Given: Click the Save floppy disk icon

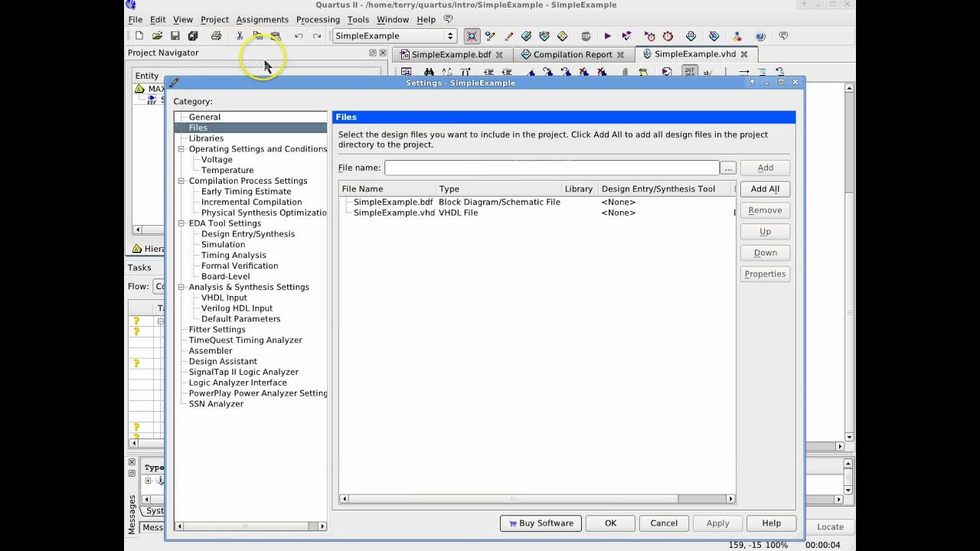Looking at the screenshot, I should 175,36.
